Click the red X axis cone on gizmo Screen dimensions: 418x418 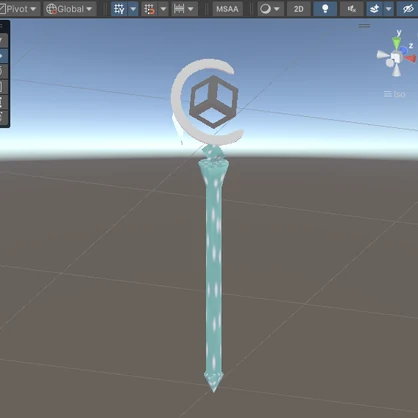point(411,59)
